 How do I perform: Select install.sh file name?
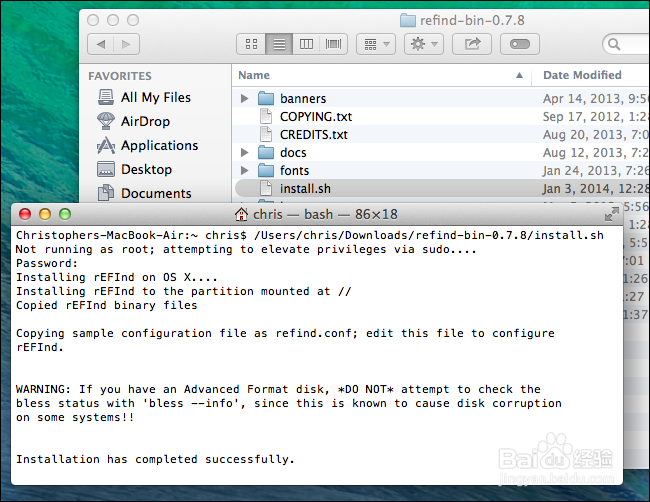305,189
